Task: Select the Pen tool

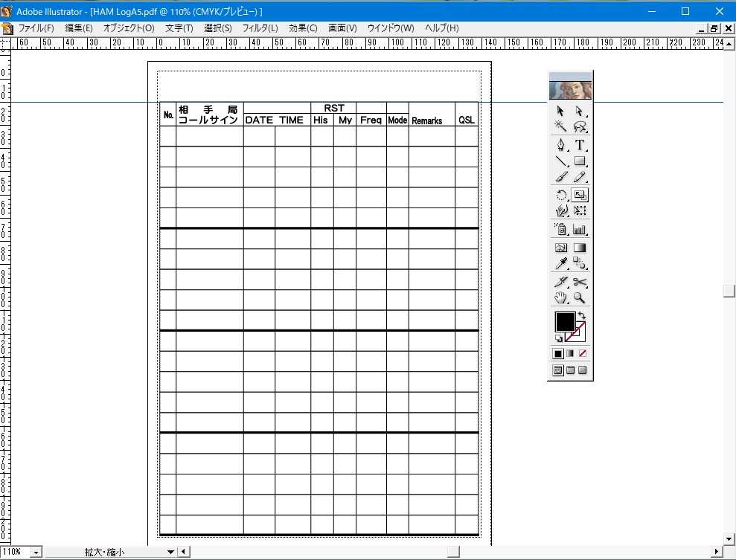Action: (x=560, y=145)
